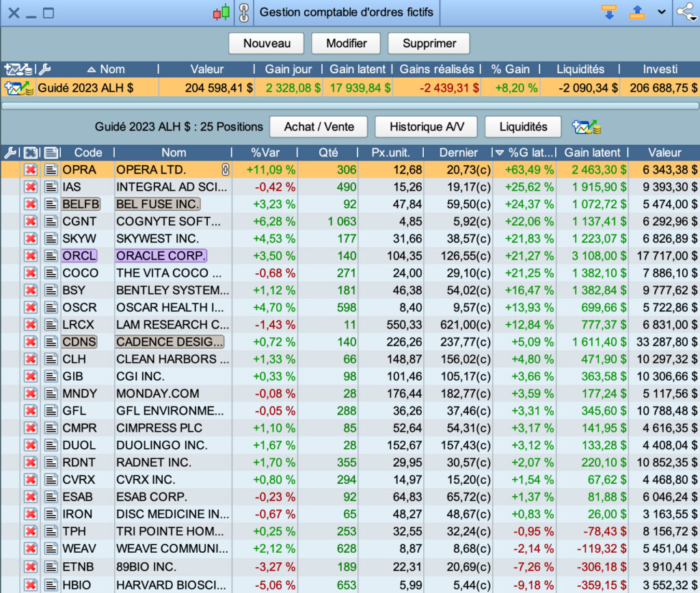Viewport: 700px width, 593px height.
Task: Click the horizontal scrollbar below the accounts table
Action: (x=350, y=106)
